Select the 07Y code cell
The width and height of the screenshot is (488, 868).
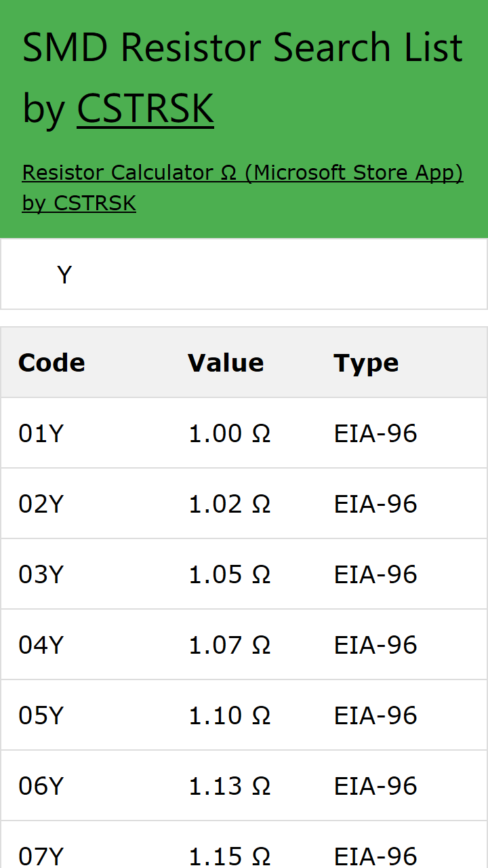[41, 854]
